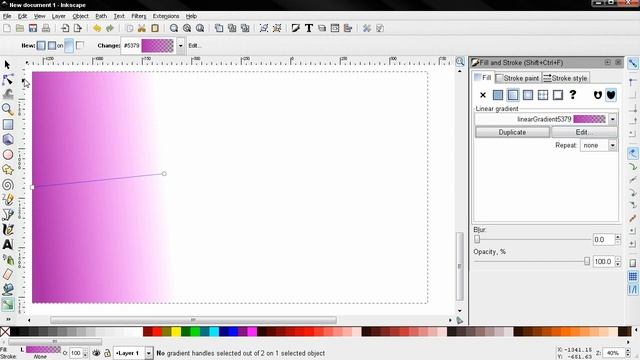Open linearGradient5379 dropdown in Fill panel
This screenshot has height=360, width=640.
[613, 119]
